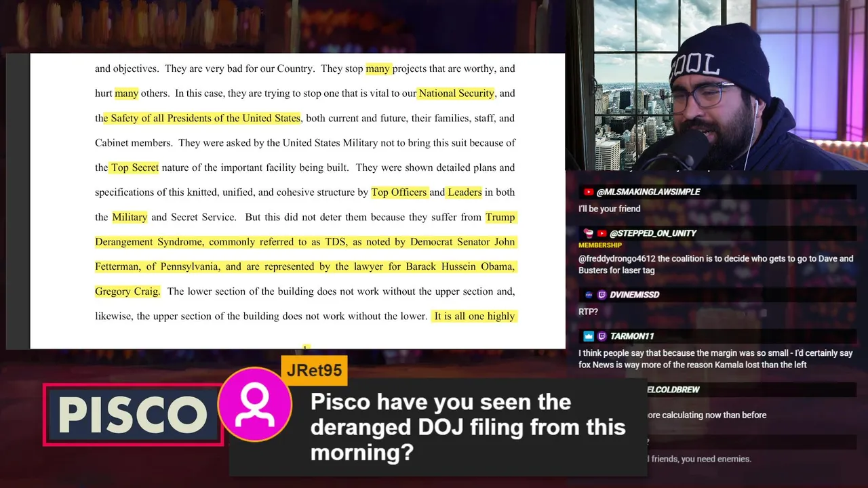Click the blue crown badge before TARMON11
This screenshot has width=868, height=488.
[x=589, y=336]
